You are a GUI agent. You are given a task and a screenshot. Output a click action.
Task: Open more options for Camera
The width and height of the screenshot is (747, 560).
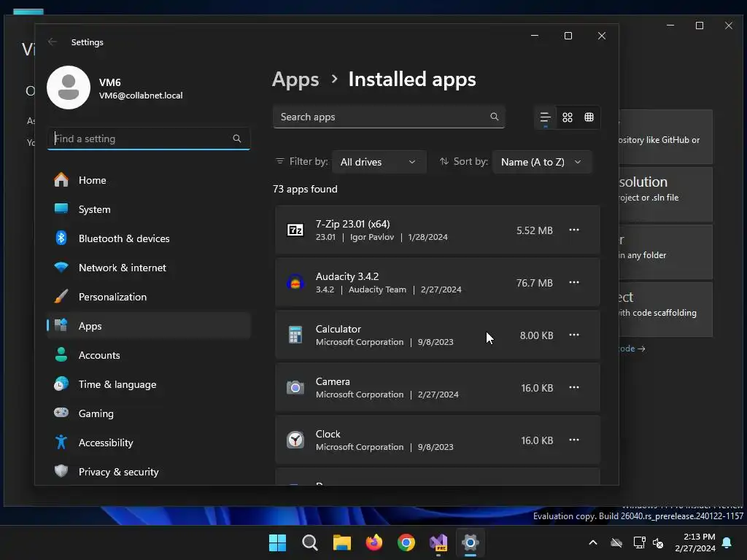click(574, 387)
